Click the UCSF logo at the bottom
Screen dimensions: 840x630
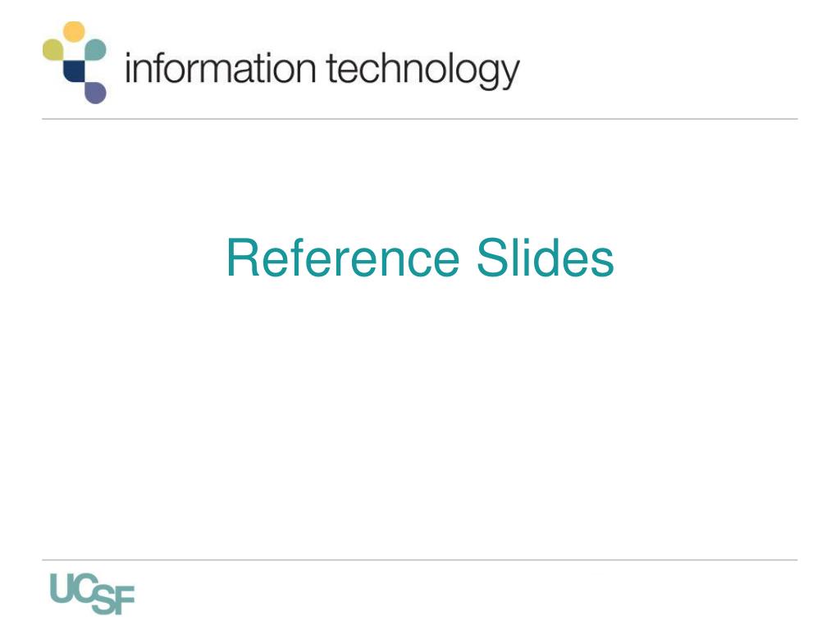(x=92, y=594)
